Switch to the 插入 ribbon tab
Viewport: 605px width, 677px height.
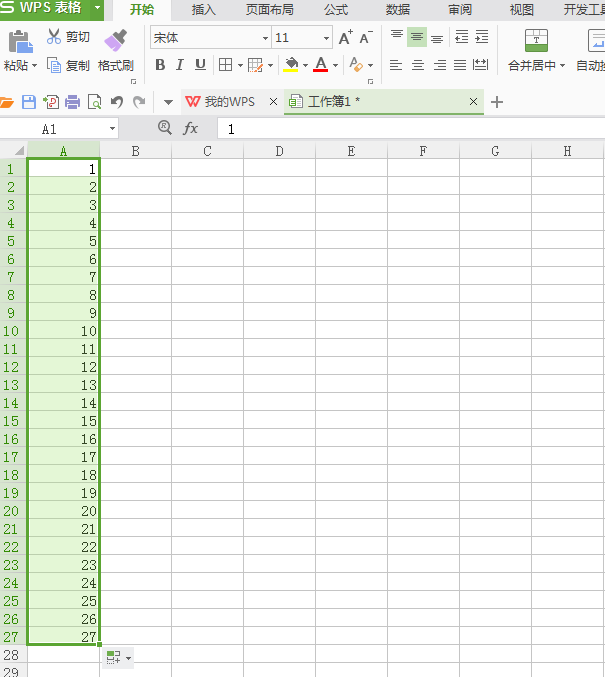tap(203, 9)
